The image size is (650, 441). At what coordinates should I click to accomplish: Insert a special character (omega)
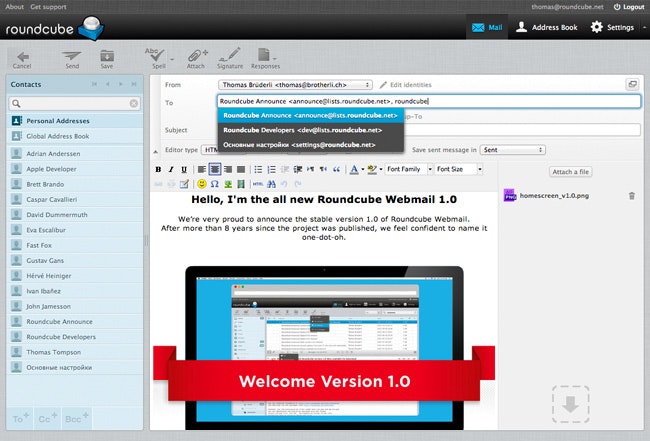coord(214,184)
